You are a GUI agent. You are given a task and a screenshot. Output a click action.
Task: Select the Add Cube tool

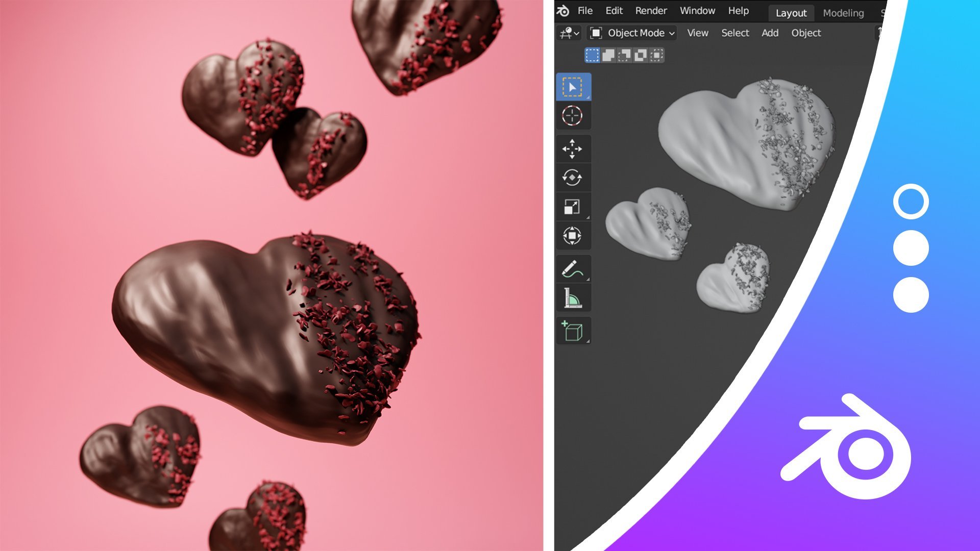point(573,331)
